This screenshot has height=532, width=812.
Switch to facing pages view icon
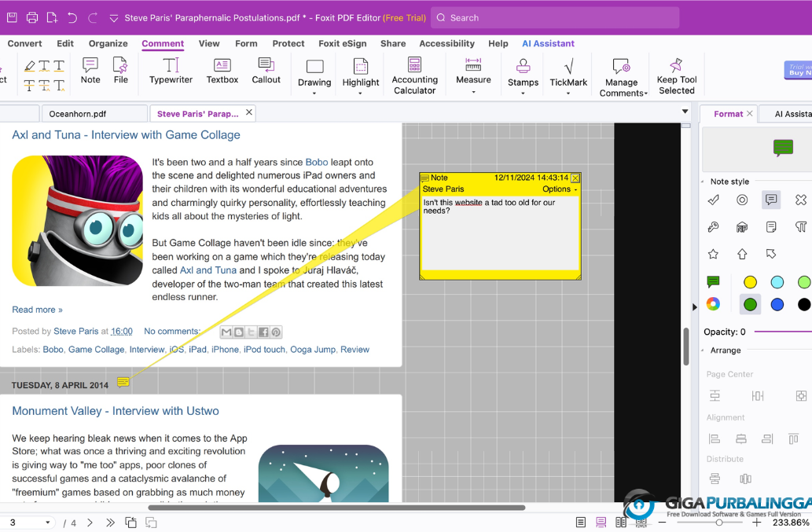click(621, 523)
